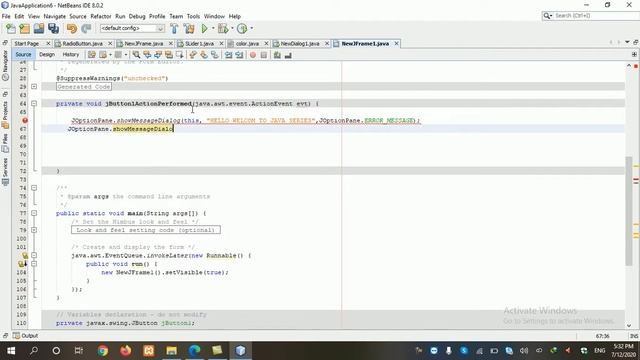Click the Windows Start button
This screenshot has width=640, height=360.
tap(11, 351)
